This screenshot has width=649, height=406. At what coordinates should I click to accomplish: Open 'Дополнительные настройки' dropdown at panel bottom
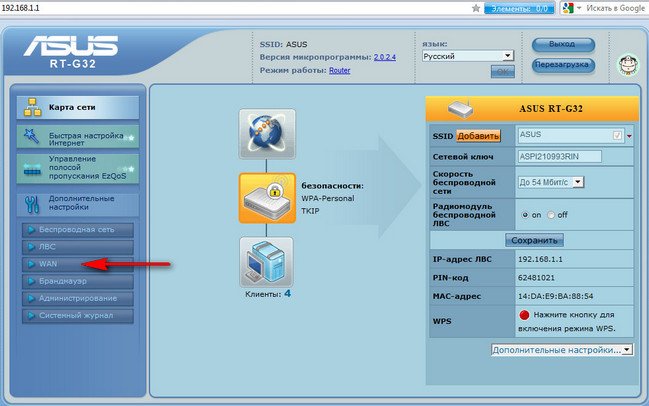click(x=562, y=350)
